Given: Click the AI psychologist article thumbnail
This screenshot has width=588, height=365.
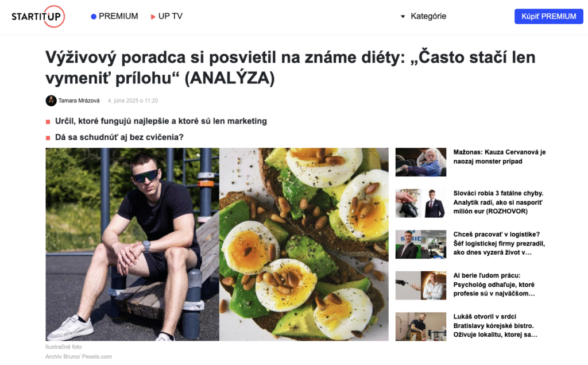Looking at the screenshot, I should click(421, 286).
